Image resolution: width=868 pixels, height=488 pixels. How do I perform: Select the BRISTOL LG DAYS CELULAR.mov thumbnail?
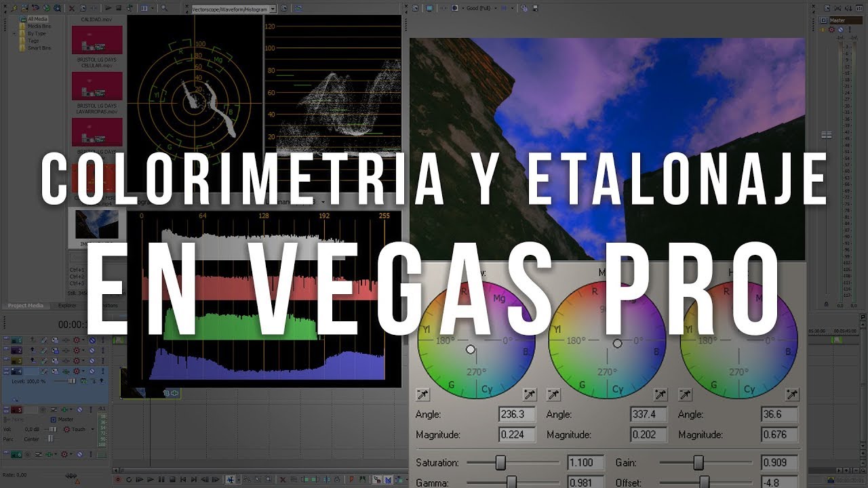pos(97,41)
